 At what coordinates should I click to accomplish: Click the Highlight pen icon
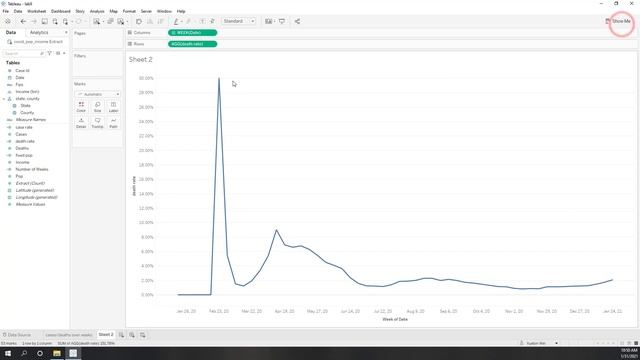pyautogui.click(x=176, y=21)
